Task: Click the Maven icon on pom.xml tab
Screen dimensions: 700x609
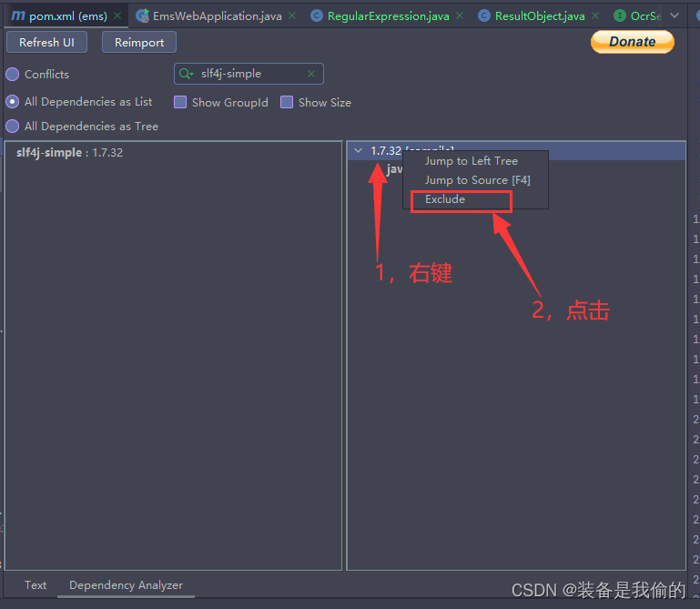Action: point(18,15)
